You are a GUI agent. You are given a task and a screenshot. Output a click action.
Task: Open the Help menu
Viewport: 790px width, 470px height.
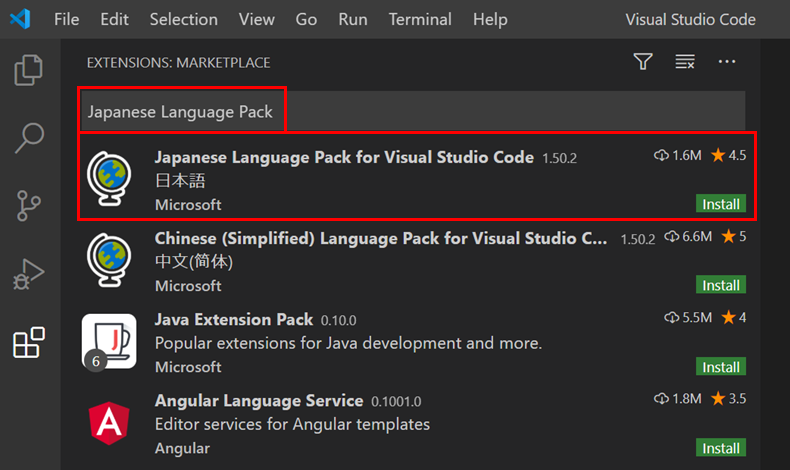click(490, 19)
